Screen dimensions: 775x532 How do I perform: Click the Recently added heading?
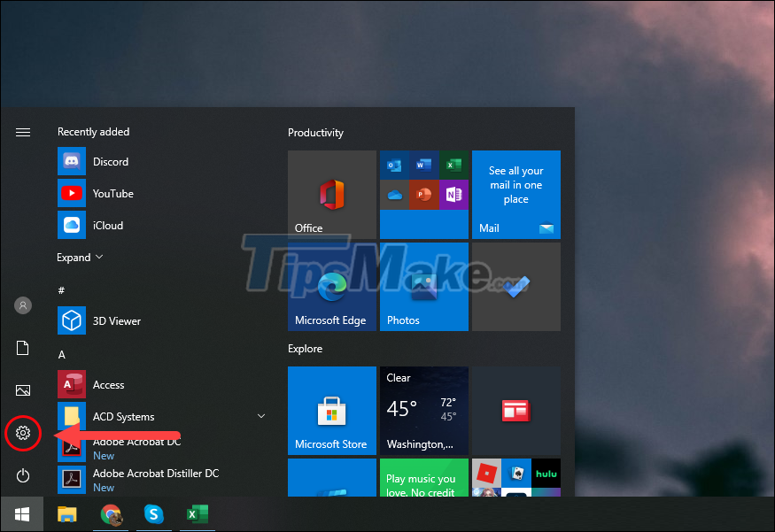coord(93,132)
